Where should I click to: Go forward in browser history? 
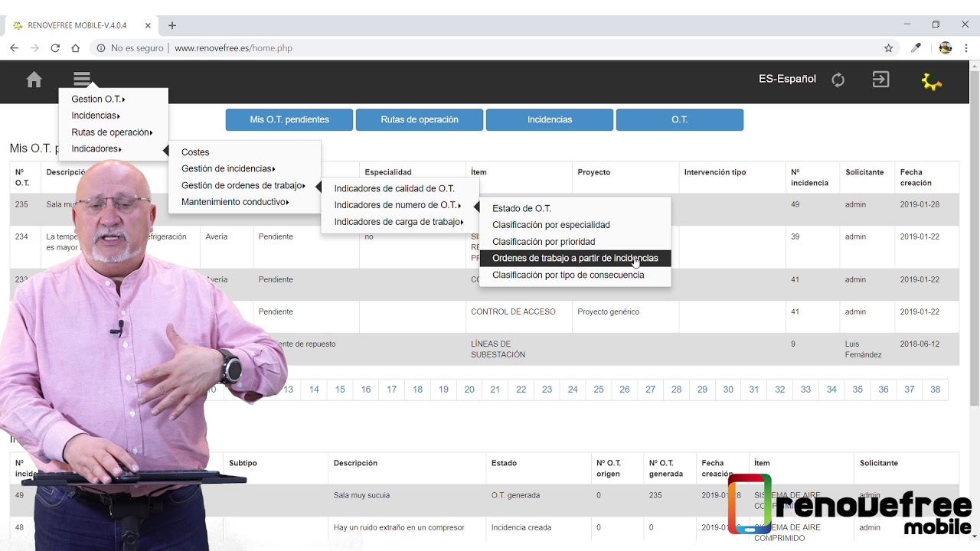34,47
